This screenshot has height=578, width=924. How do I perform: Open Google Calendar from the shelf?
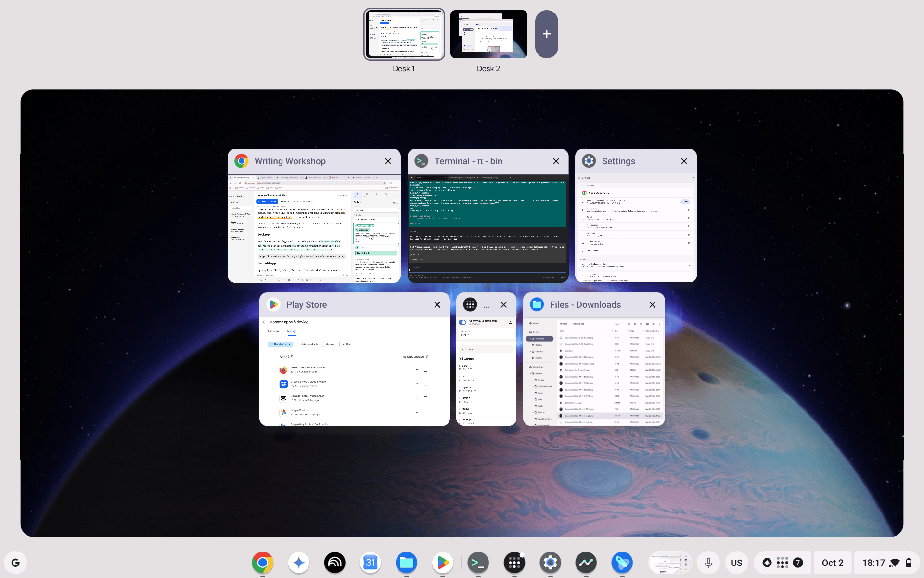pyautogui.click(x=371, y=563)
